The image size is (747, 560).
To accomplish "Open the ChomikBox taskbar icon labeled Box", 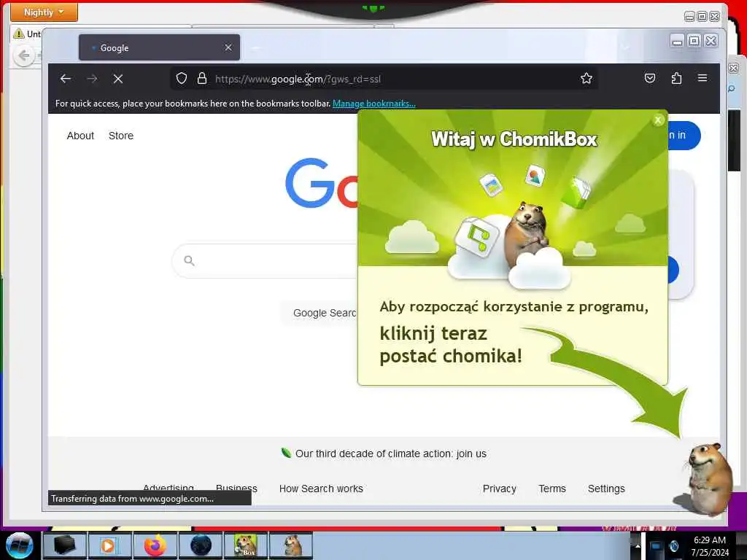I will pyautogui.click(x=246, y=545).
